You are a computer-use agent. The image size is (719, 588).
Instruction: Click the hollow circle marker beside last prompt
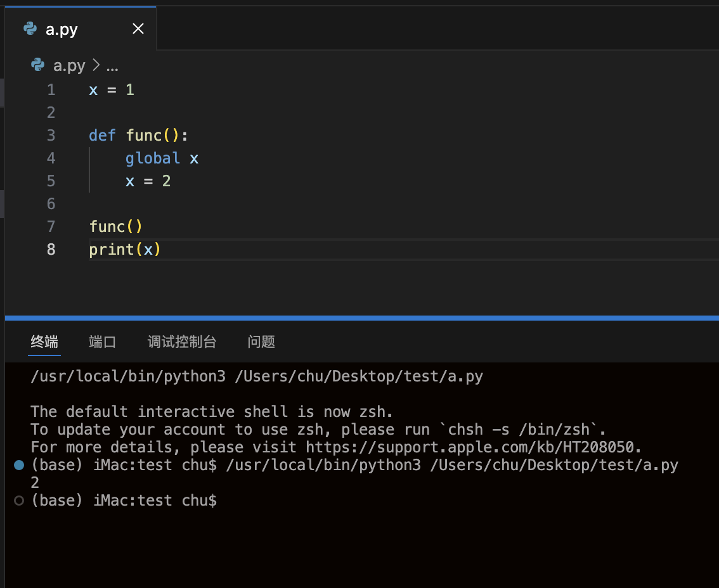pyautogui.click(x=19, y=501)
